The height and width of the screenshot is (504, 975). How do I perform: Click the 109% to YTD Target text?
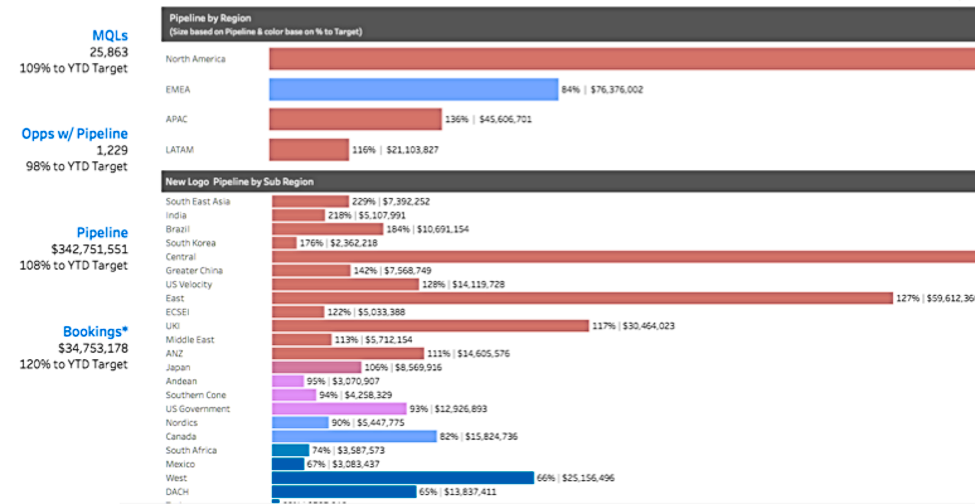tap(75, 68)
